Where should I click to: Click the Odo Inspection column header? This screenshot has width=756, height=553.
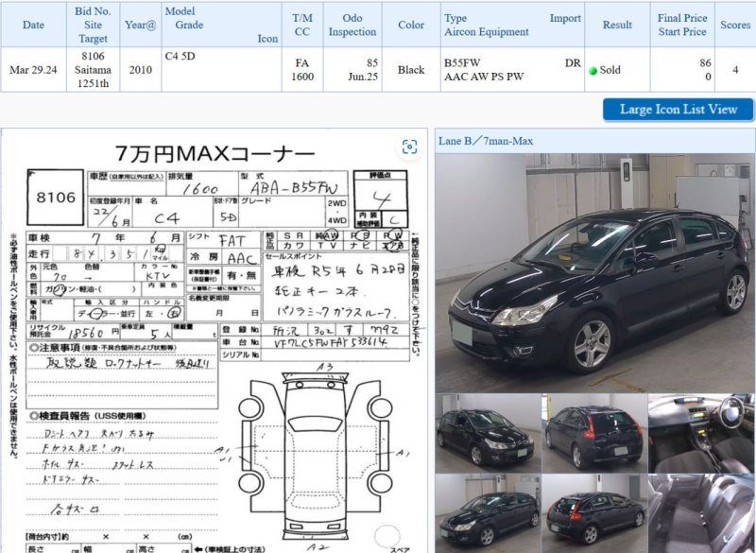coord(352,25)
